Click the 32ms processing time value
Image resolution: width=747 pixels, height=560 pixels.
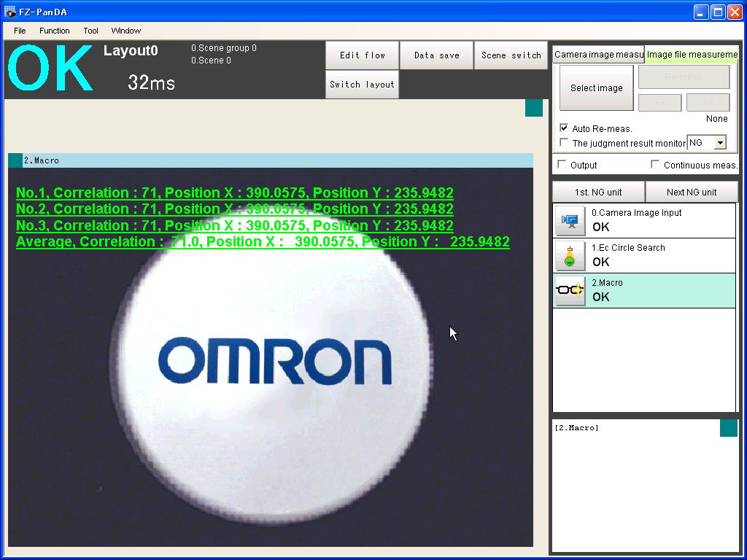152,82
